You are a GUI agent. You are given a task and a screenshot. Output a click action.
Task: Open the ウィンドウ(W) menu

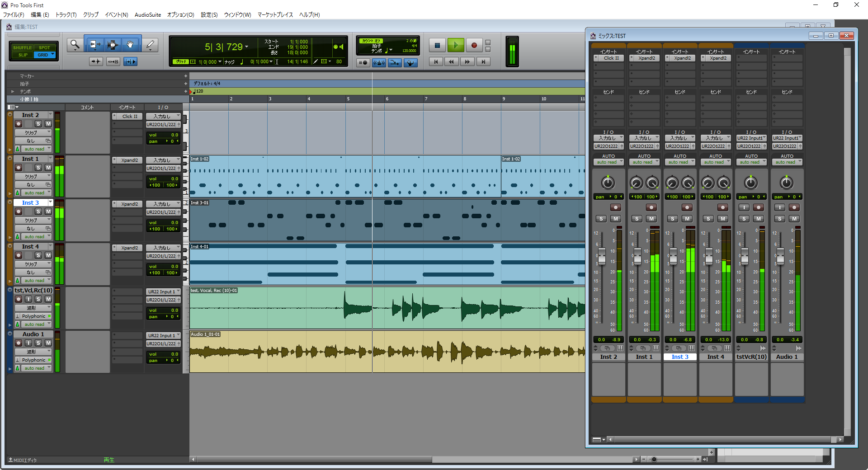click(237, 15)
